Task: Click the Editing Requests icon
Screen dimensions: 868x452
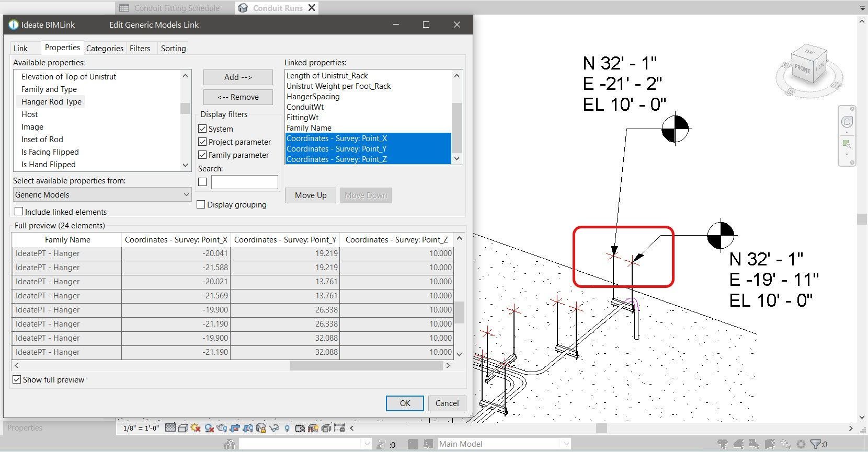Action: (381, 444)
